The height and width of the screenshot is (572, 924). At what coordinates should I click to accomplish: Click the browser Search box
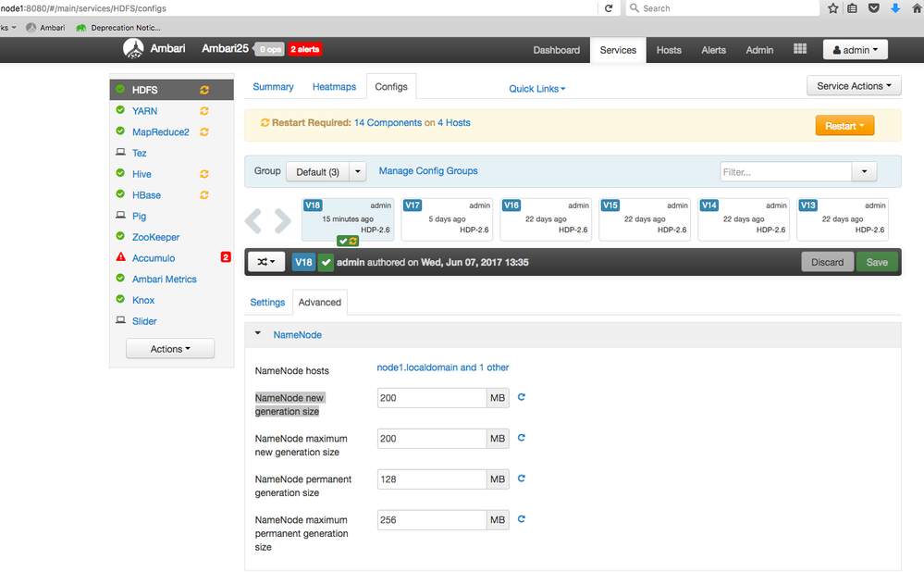722,8
